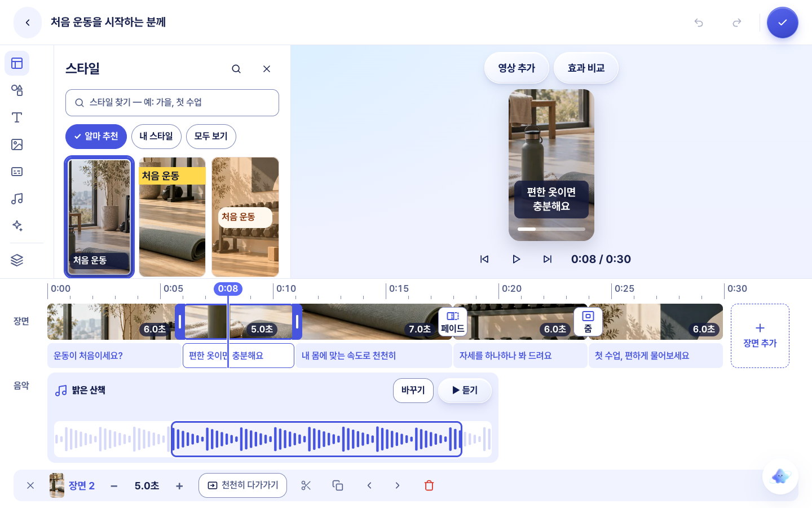Click the redo arrow icon
This screenshot has width=812, height=508.
pos(737,23)
